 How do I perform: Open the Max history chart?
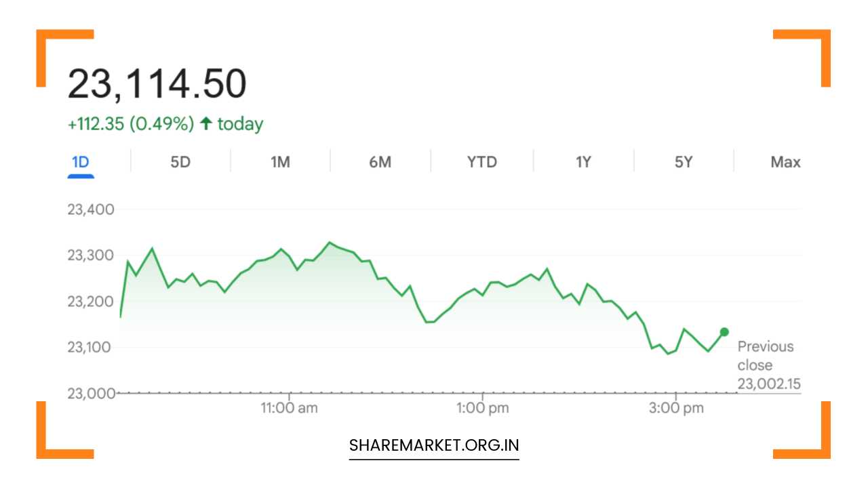(x=785, y=161)
